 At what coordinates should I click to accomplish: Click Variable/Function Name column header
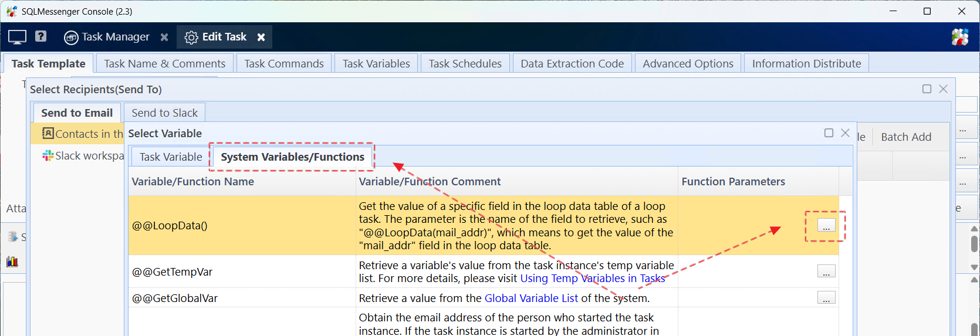coord(242,182)
